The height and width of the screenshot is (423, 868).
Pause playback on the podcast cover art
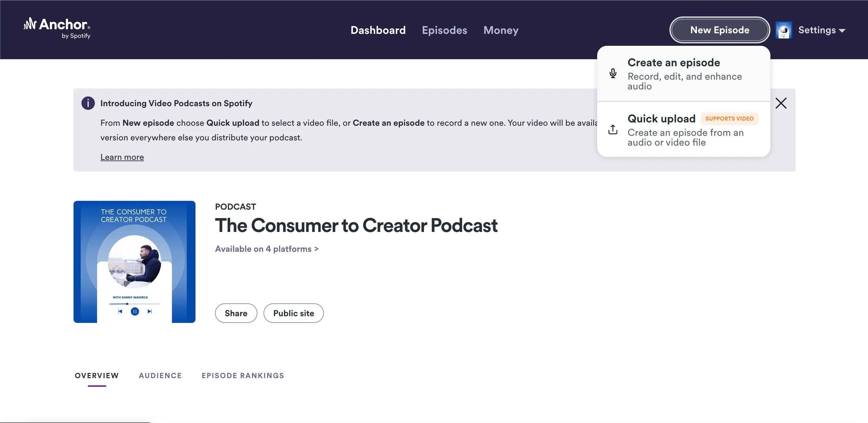[x=135, y=311]
